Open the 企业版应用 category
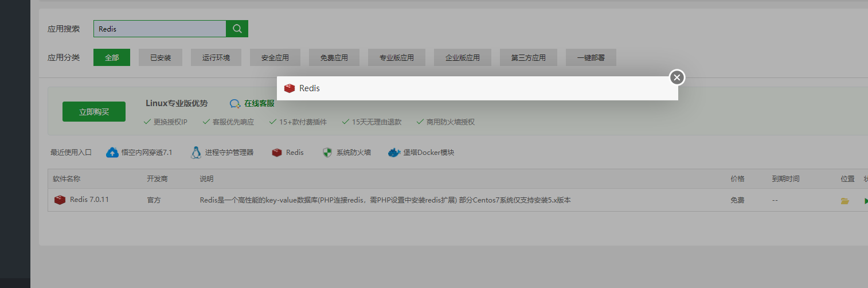The height and width of the screenshot is (288, 868). (x=463, y=57)
